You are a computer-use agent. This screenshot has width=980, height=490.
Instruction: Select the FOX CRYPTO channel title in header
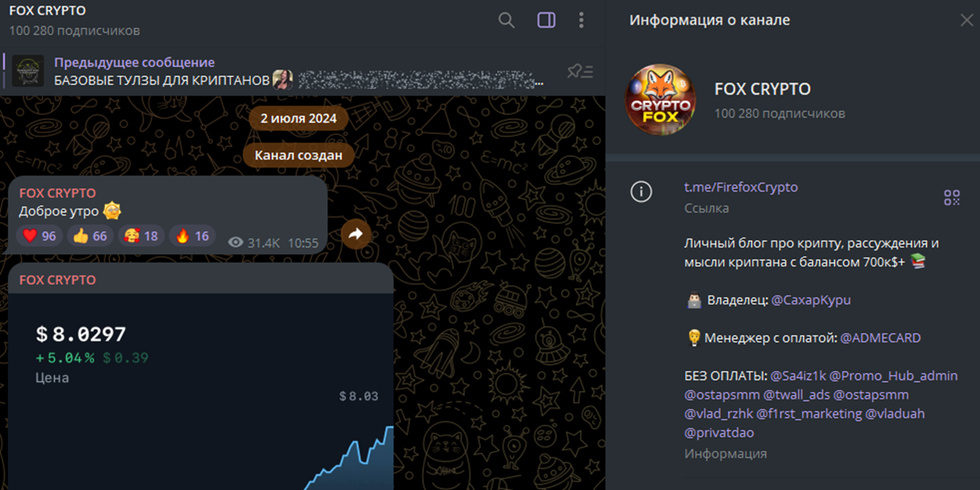pos(47,10)
